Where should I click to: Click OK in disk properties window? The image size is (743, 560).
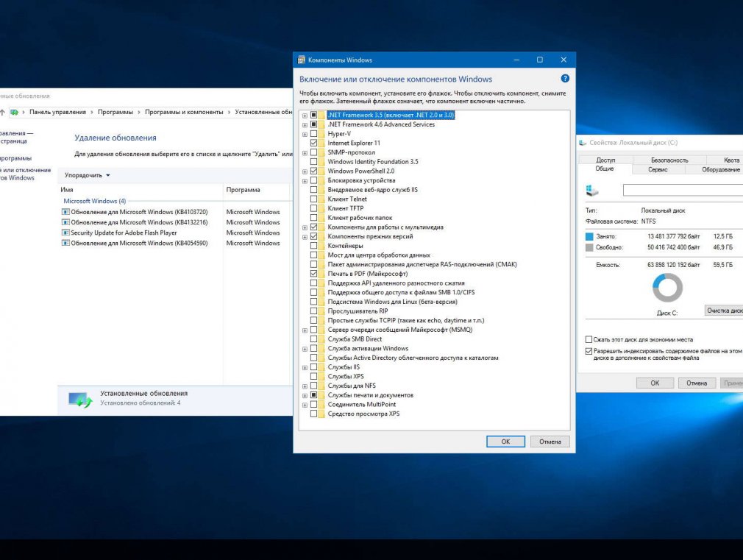click(655, 383)
